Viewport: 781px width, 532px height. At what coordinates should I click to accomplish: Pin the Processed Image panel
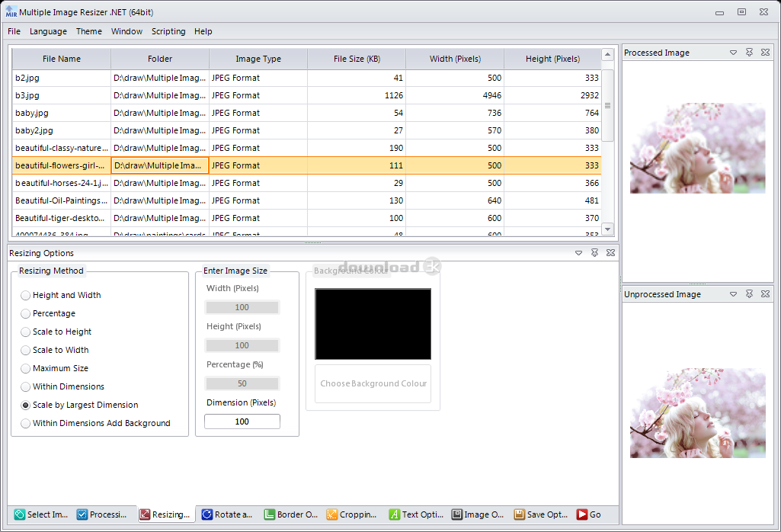tap(749, 53)
